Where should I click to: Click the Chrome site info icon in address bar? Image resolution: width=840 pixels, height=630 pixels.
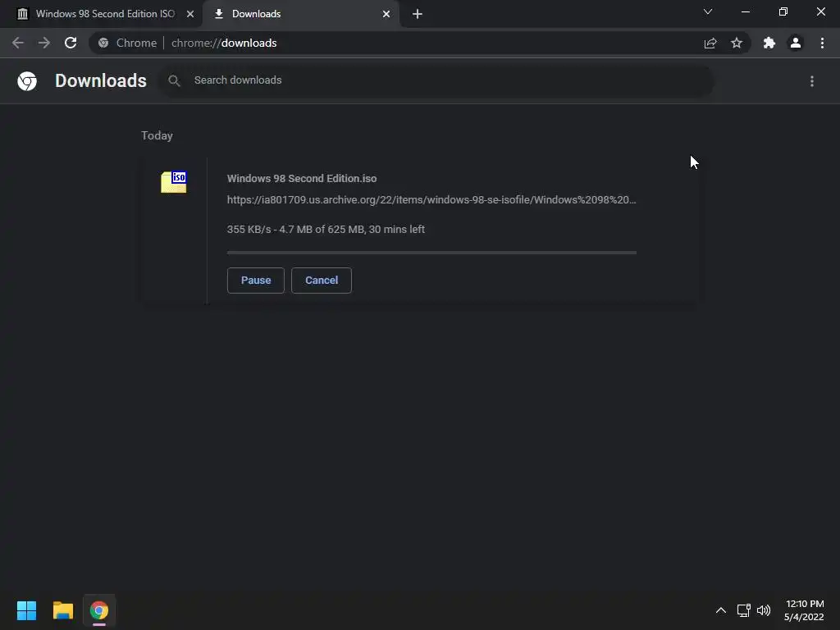pyautogui.click(x=103, y=43)
